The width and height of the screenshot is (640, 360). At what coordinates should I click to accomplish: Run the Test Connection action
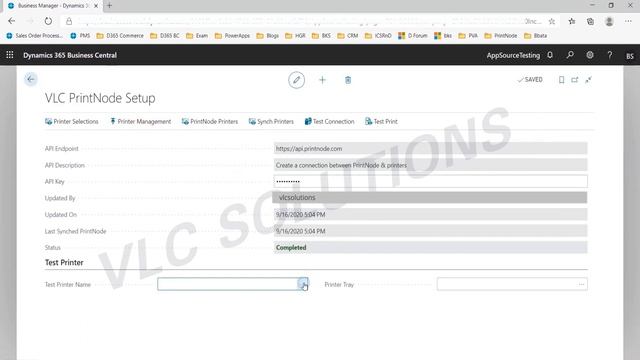click(x=329, y=121)
